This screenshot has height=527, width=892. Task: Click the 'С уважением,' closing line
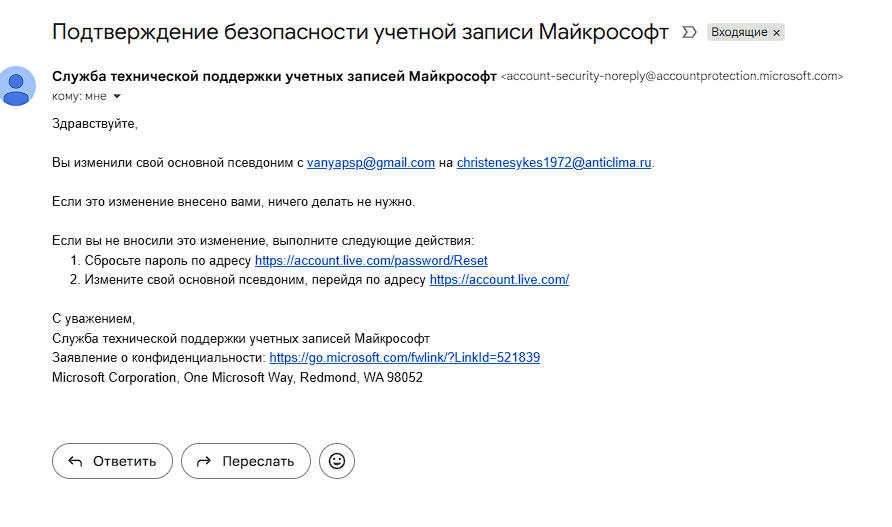coord(93,319)
